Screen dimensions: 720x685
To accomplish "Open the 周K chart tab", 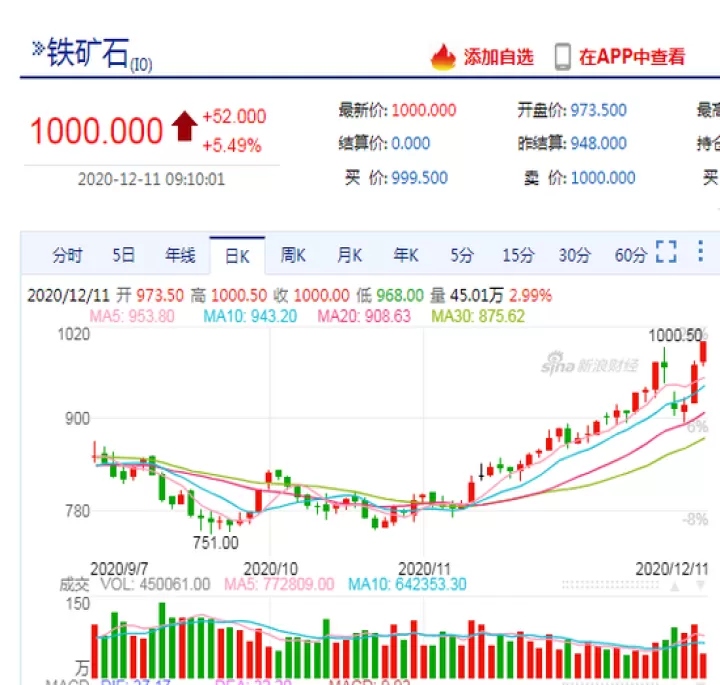I will tap(293, 255).
